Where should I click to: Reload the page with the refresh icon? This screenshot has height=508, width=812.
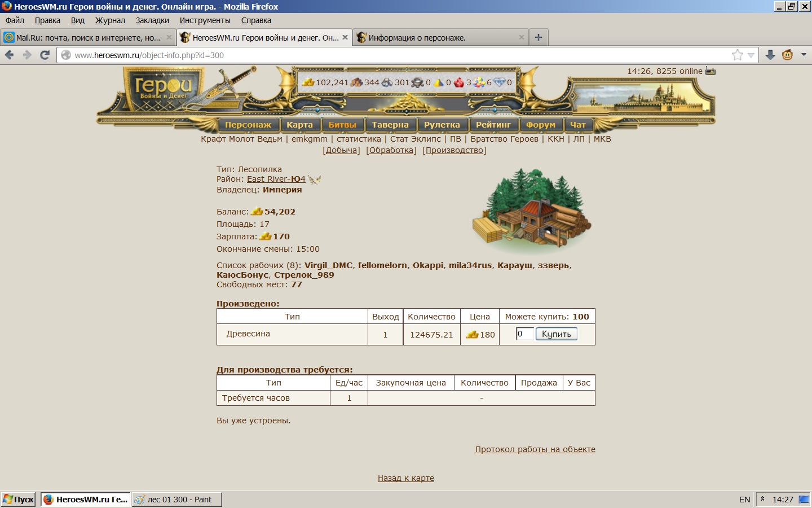(x=45, y=55)
